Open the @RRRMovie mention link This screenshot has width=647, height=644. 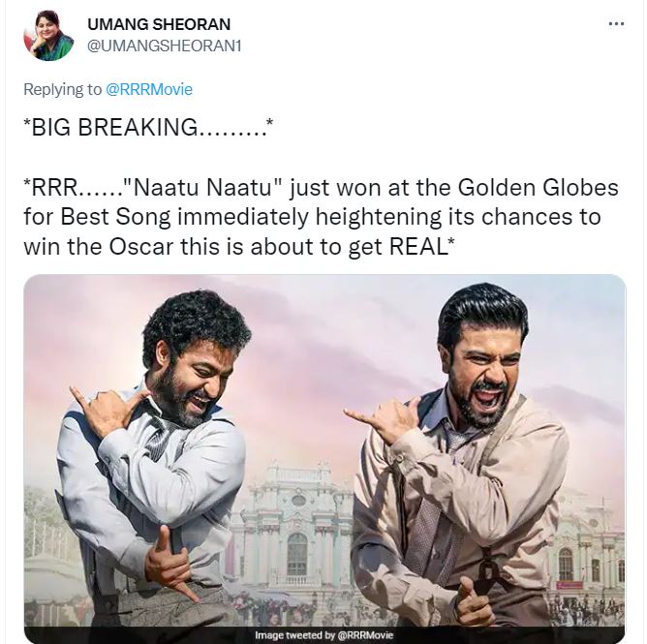tap(149, 89)
